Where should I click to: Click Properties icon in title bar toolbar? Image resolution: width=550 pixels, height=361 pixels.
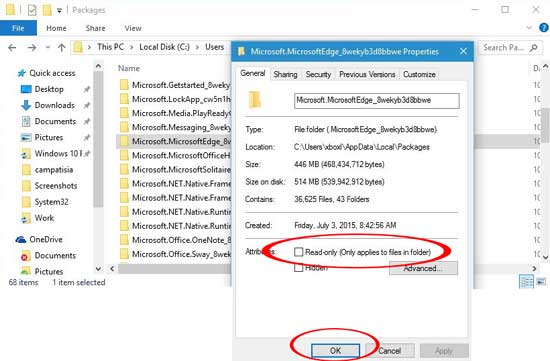coord(32,10)
